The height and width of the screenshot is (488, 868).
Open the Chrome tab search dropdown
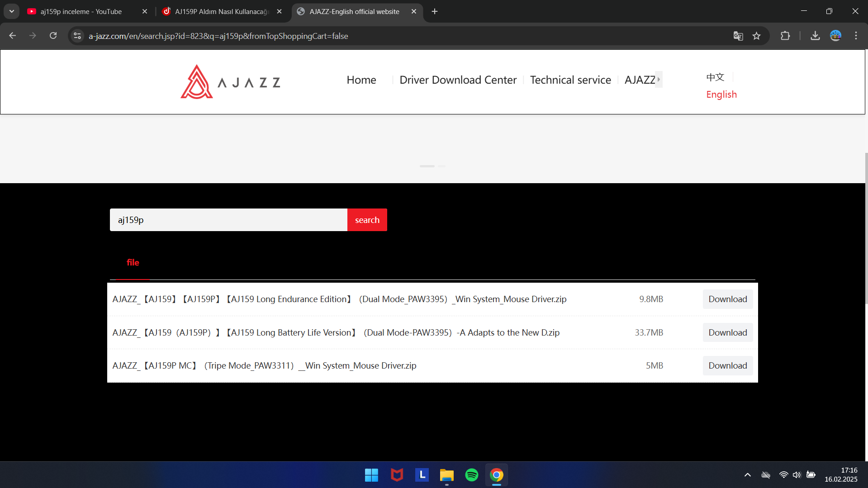pos(12,11)
